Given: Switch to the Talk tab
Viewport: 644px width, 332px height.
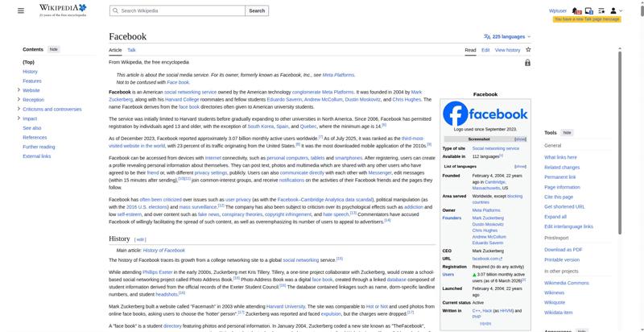Looking at the screenshot, I should [x=131, y=50].
